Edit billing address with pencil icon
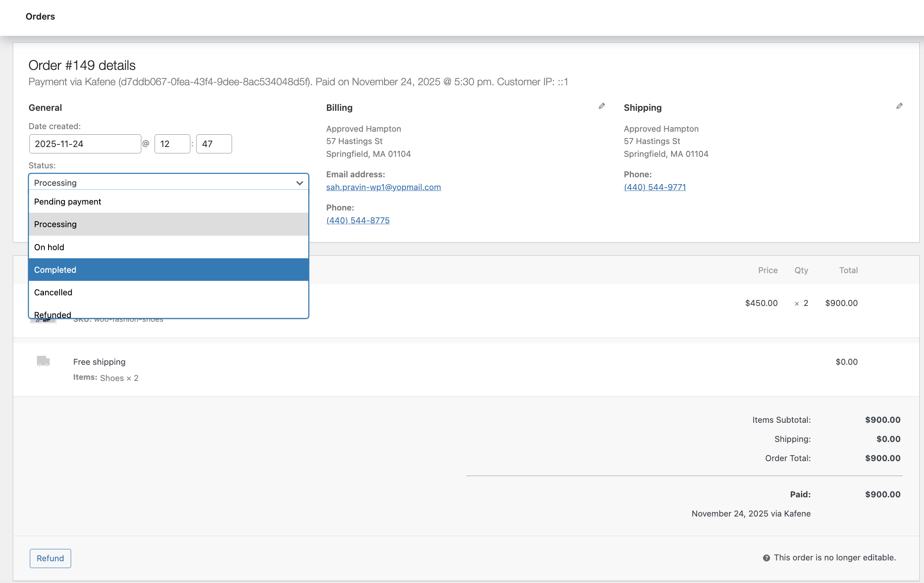 (x=602, y=106)
